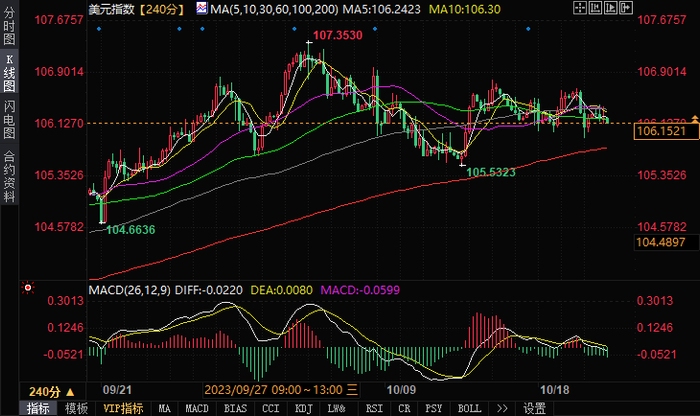
Task: Click the chart compress icon at top right
Action: (595, 8)
